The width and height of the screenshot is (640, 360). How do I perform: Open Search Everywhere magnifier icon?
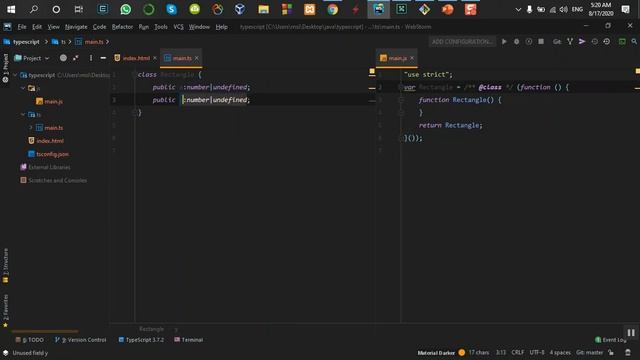coord(634,42)
